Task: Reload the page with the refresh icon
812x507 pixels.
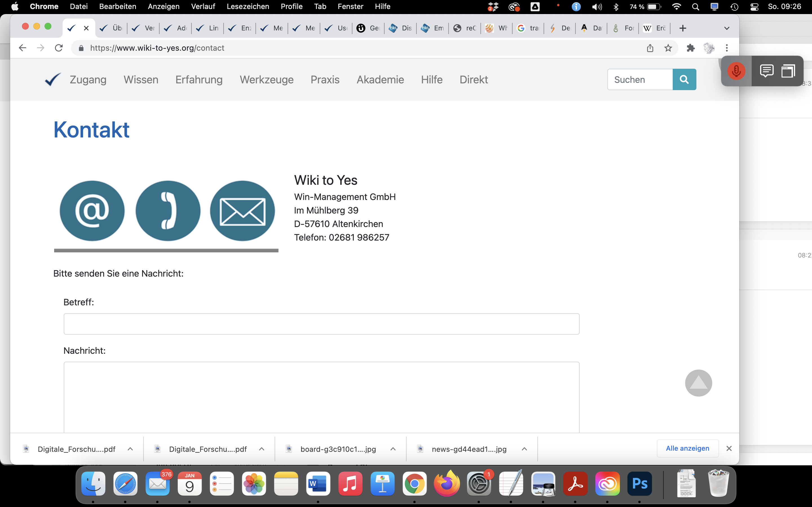Action: (59, 48)
